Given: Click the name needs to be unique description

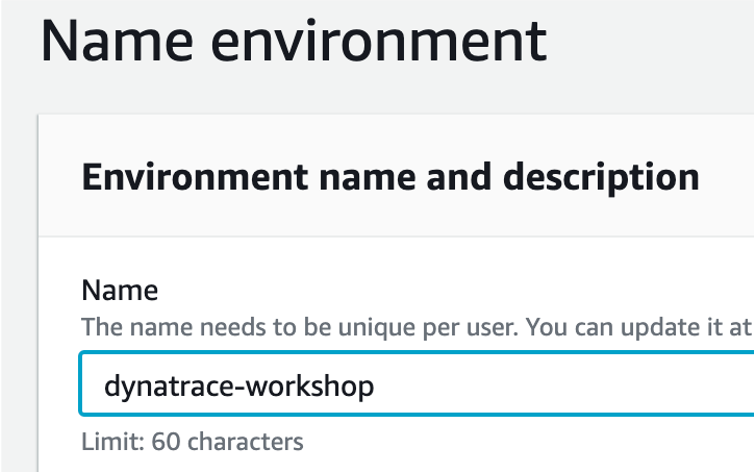Looking at the screenshot, I should coord(416,327).
